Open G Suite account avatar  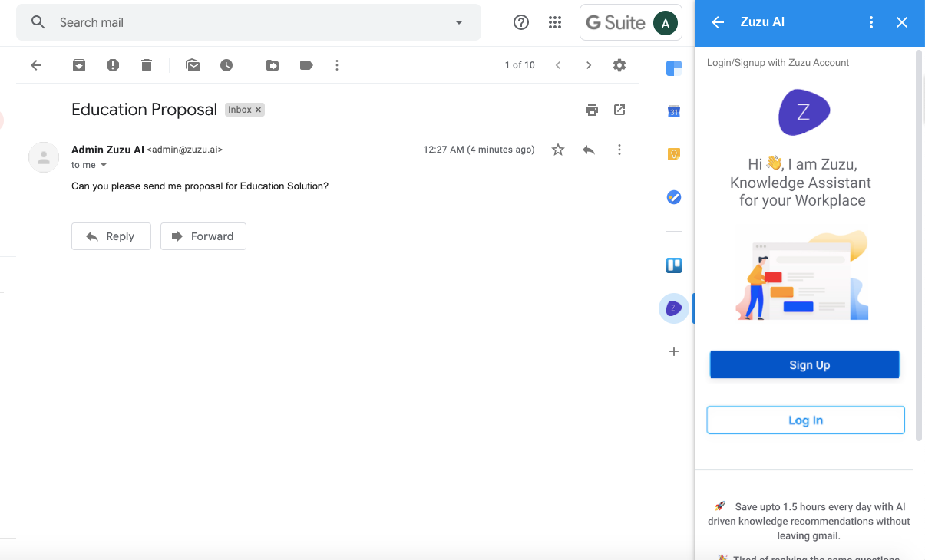(x=666, y=23)
